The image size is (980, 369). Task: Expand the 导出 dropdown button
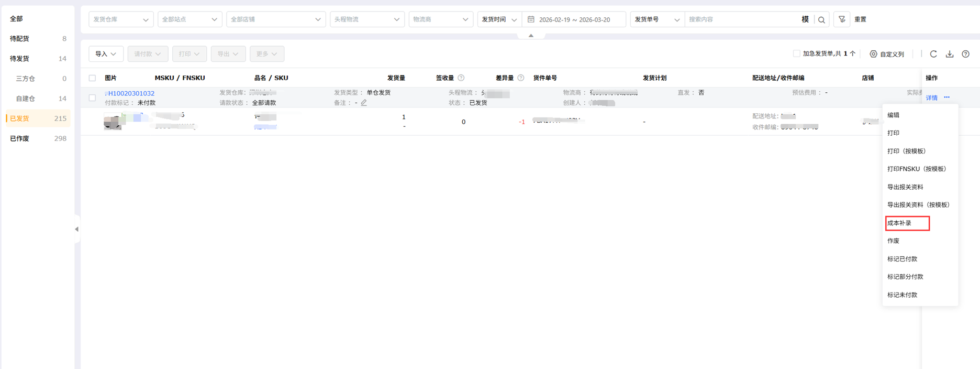pos(228,54)
